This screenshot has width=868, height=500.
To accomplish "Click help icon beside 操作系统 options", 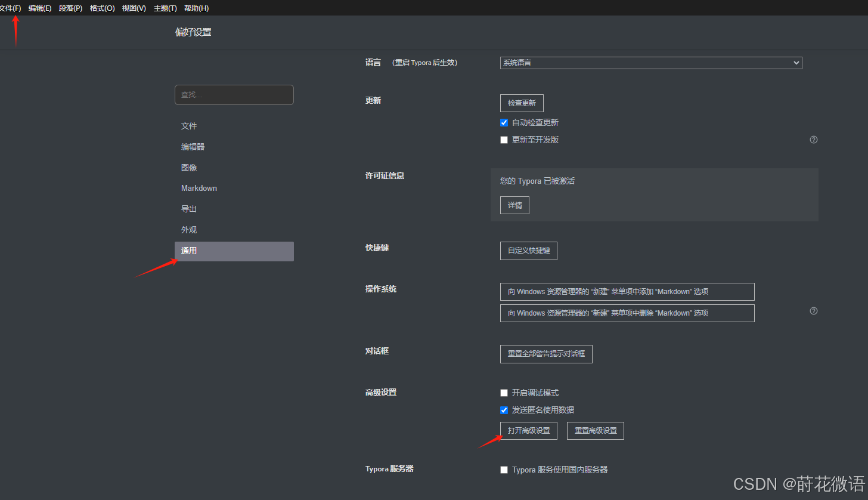I will (814, 311).
